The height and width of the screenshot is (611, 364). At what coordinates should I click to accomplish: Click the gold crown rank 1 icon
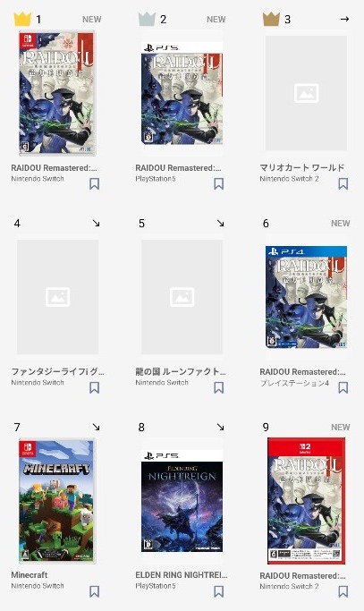[22, 19]
